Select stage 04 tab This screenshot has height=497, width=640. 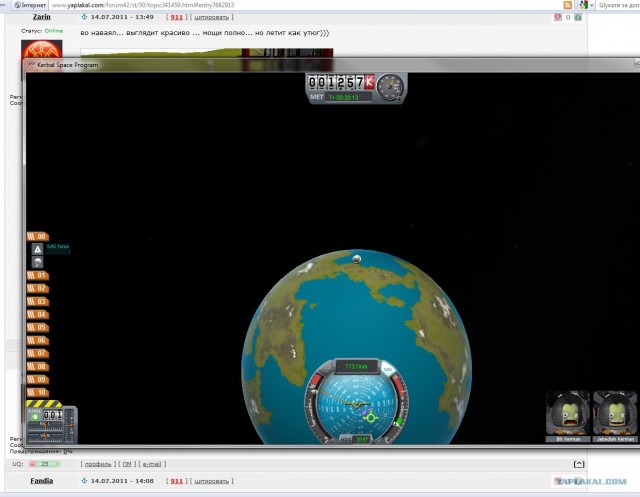[x=38, y=315]
